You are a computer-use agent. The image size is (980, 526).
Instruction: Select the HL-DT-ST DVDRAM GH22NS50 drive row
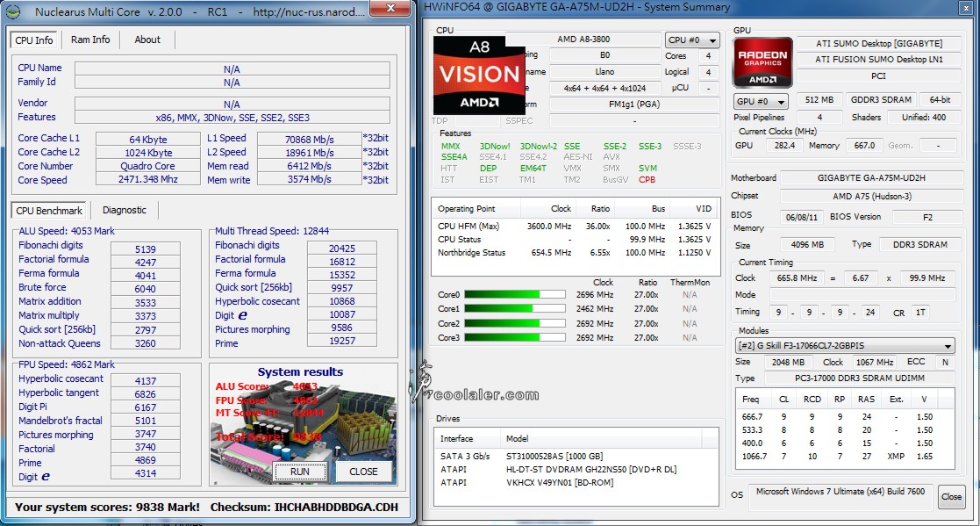[x=576, y=469]
